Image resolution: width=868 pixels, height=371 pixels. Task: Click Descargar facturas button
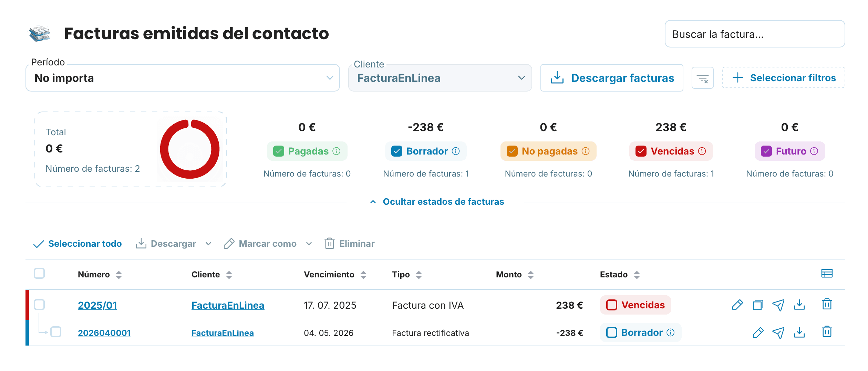click(612, 78)
